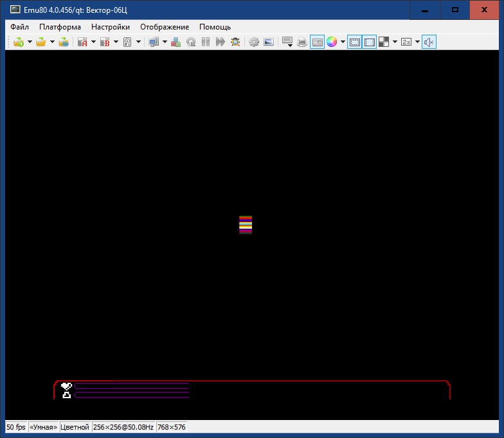Open settings via the gear icon
The image size is (504, 438).
[x=254, y=42]
